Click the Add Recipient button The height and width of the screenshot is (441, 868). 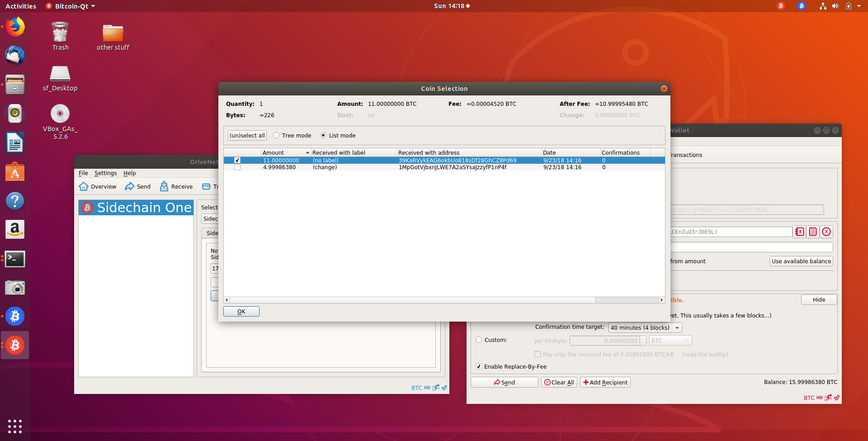point(605,382)
